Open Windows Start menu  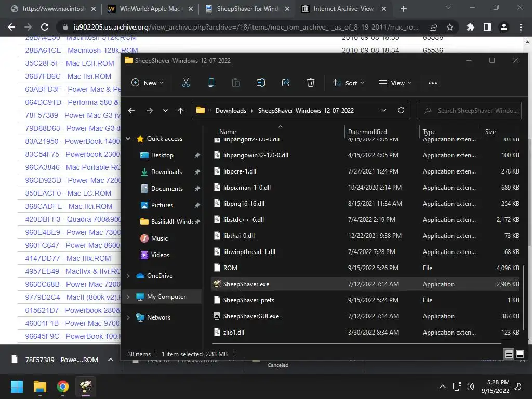(17, 387)
